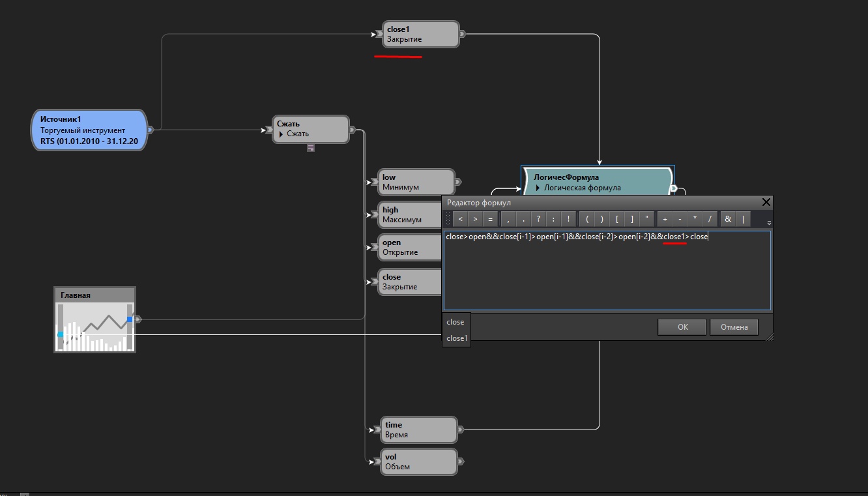
Task: Cancel formula editing with Отмена
Action: (734, 327)
